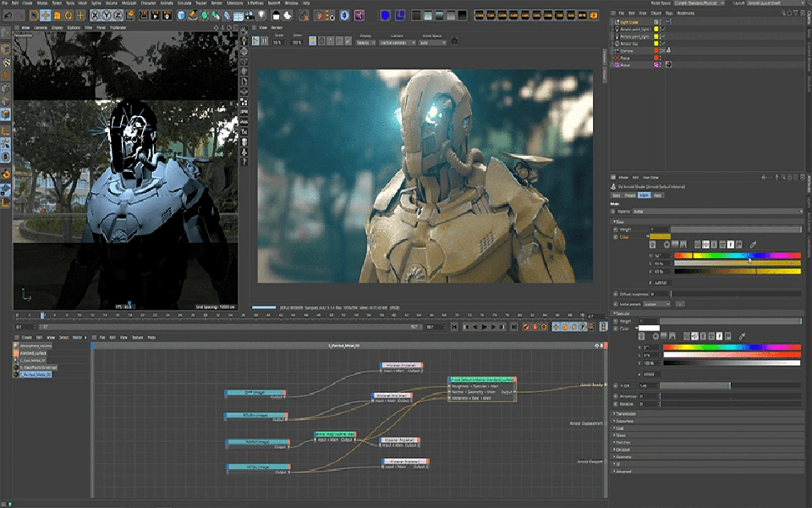812x508 pixels.
Task: Select the Robot object in Object Manager
Action: pyautogui.click(x=627, y=64)
